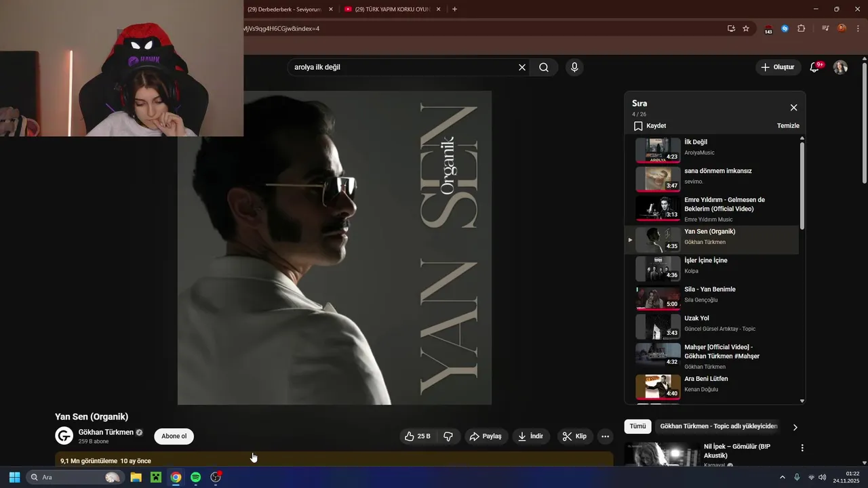Open Windows Start menu
Viewport: 868px width, 488px height.
(x=14, y=477)
